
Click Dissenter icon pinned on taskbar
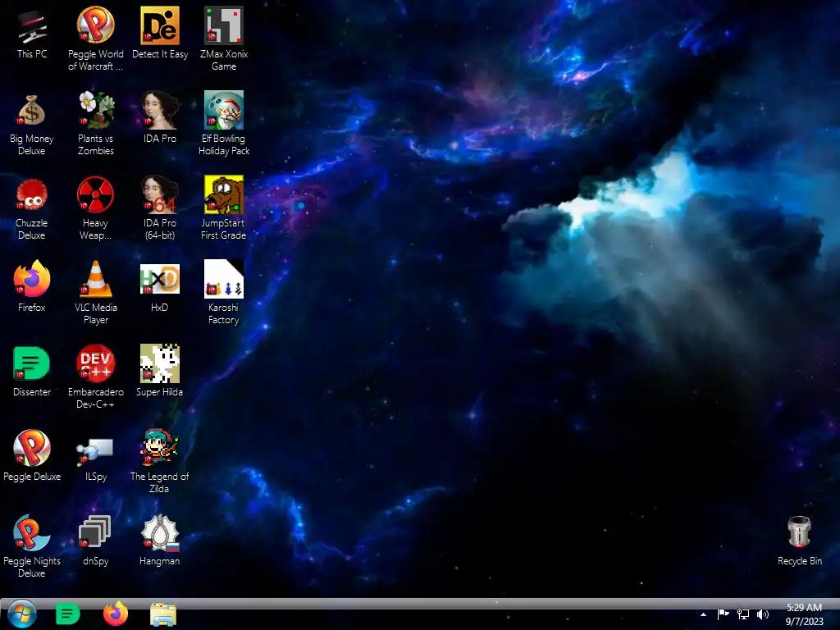tap(67, 614)
